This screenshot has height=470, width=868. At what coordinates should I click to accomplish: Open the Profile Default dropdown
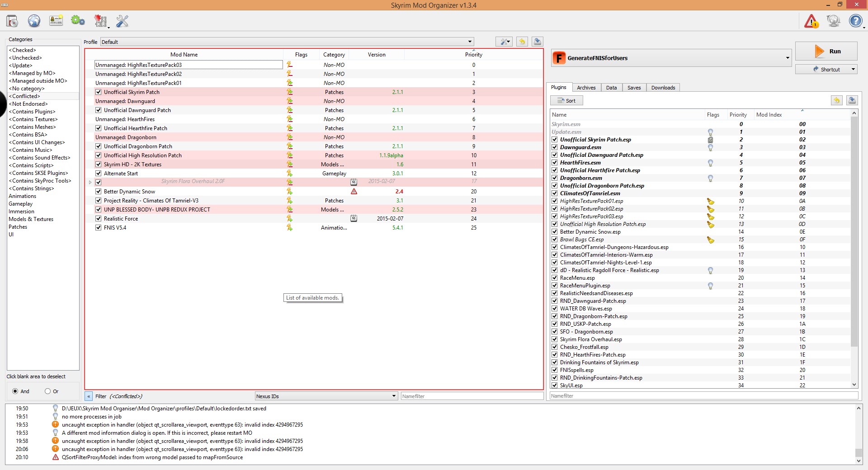click(x=287, y=42)
